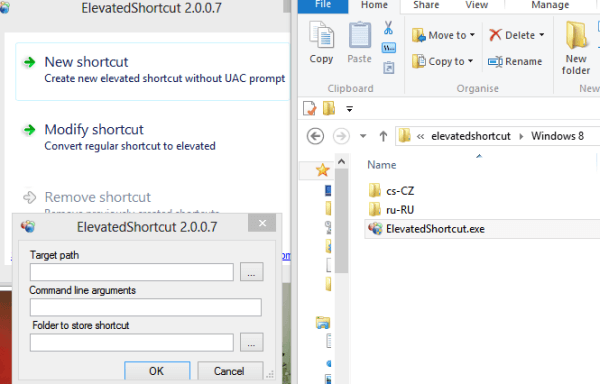600x384 pixels.
Task: Click OK in the ElevatedShortcut dialog
Action: coord(157,371)
